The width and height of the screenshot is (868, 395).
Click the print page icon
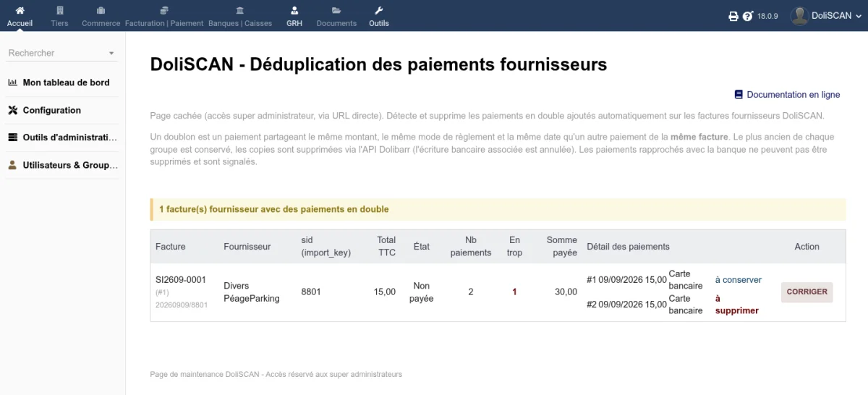(733, 16)
